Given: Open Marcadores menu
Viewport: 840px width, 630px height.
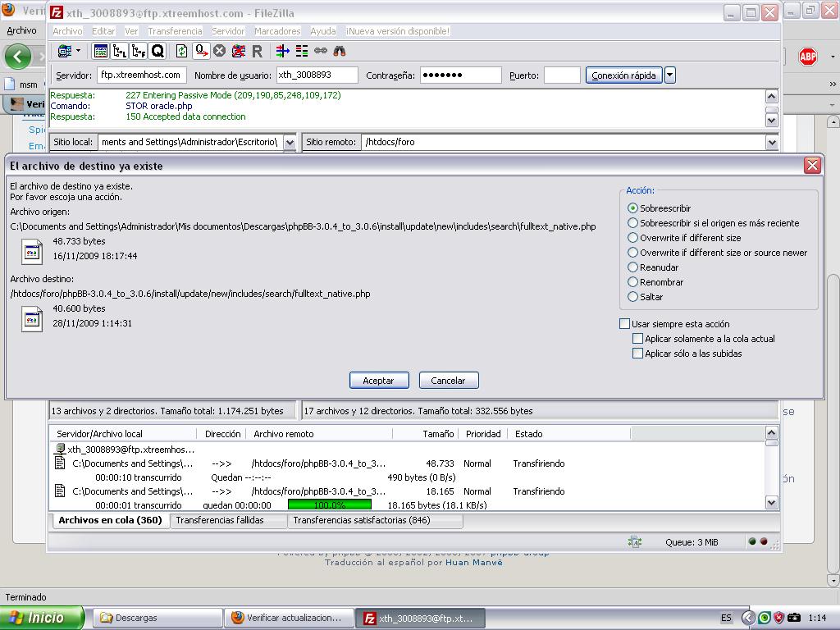Looking at the screenshot, I should tap(277, 31).
